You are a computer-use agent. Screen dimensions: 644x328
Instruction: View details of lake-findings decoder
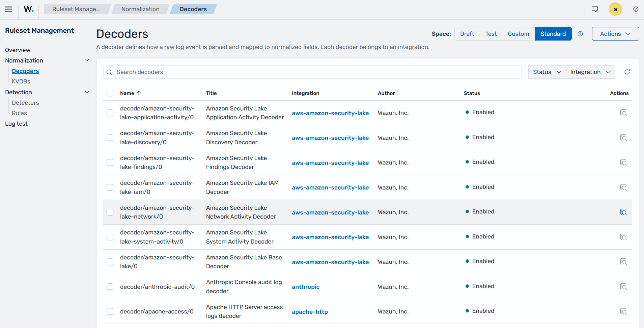click(623, 162)
